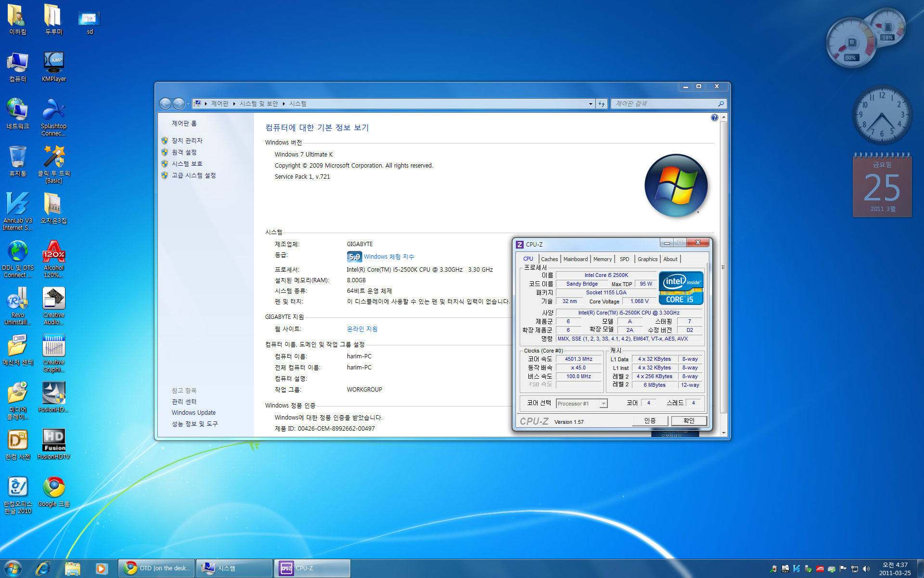Go to 제어판 홈 link
The height and width of the screenshot is (578, 924).
click(x=184, y=123)
